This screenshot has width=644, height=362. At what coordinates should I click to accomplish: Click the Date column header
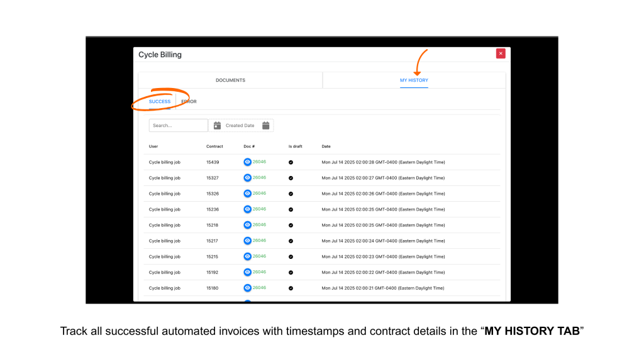pyautogui.click(x=326, y=146)
